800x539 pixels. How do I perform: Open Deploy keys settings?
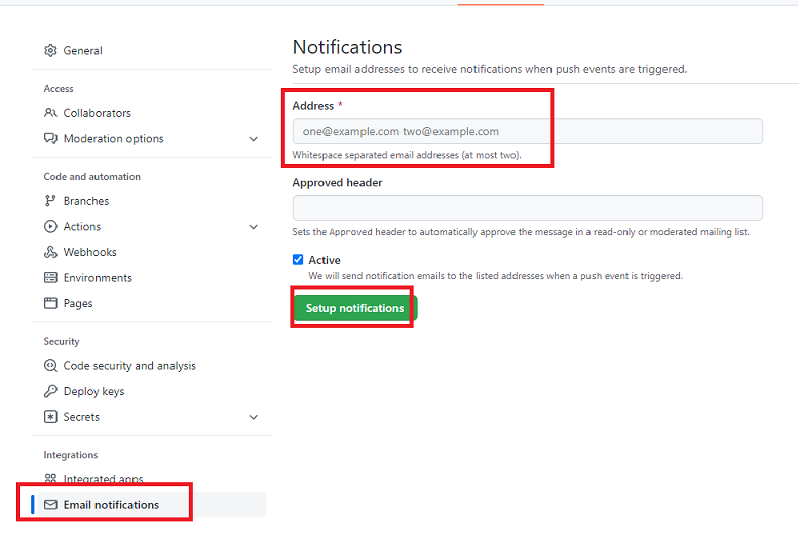[94, 391]
